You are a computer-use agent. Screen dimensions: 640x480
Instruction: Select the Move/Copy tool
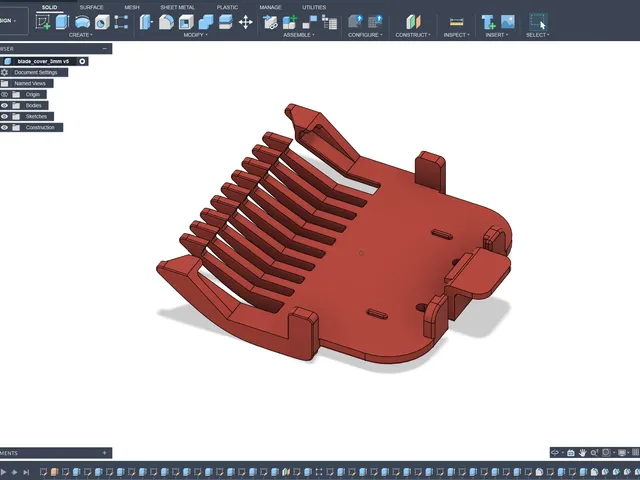click(245, 22)
